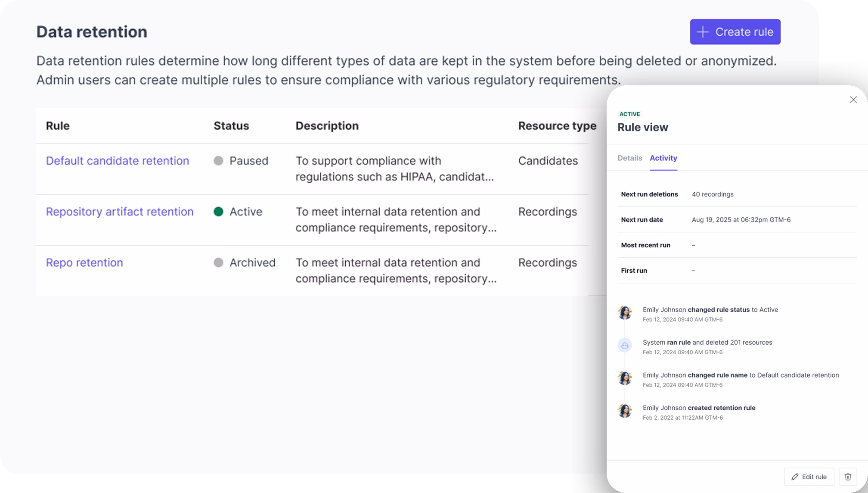Click the Description column header
The image size is (868, 493).
(x=327, y=126)
